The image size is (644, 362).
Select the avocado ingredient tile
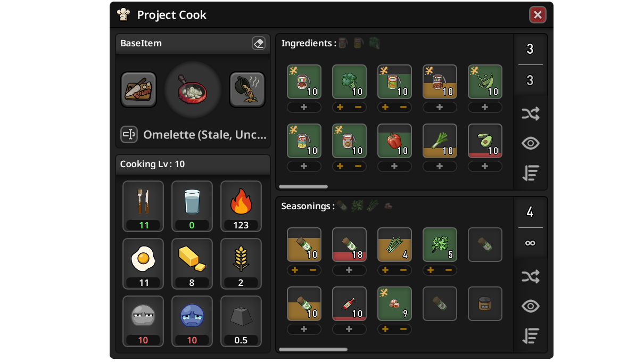[x=485, y=141]
